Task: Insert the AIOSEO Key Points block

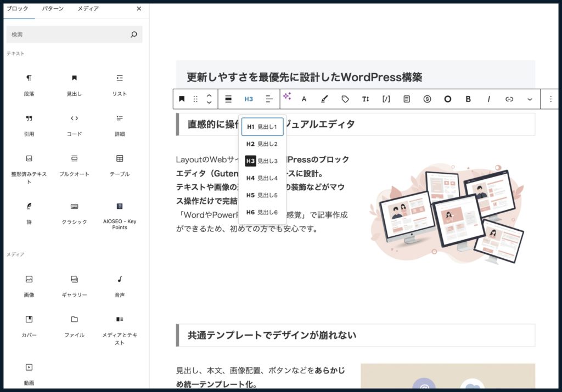Action: click(120, 213)
